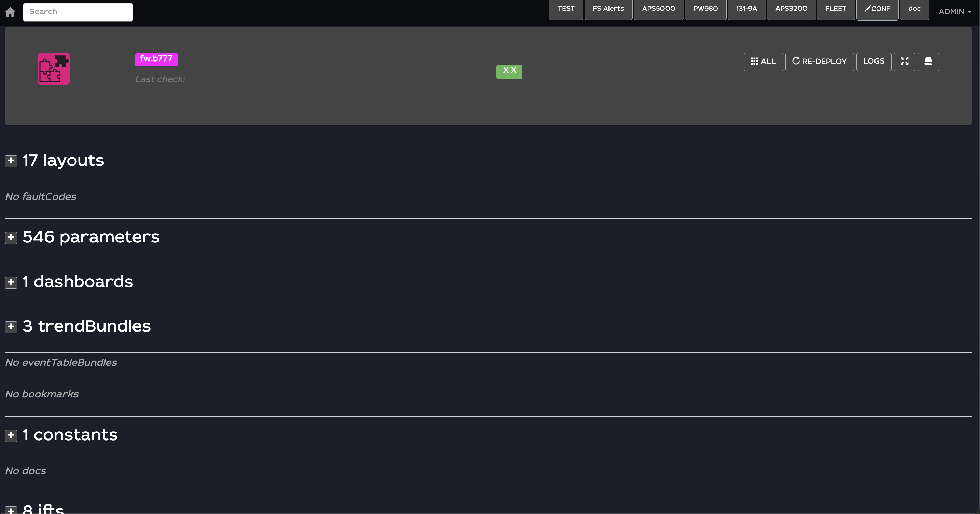The width and height of the screenshot is (980, 514).
Task: Open the doc tab
Action: point(914,9)
